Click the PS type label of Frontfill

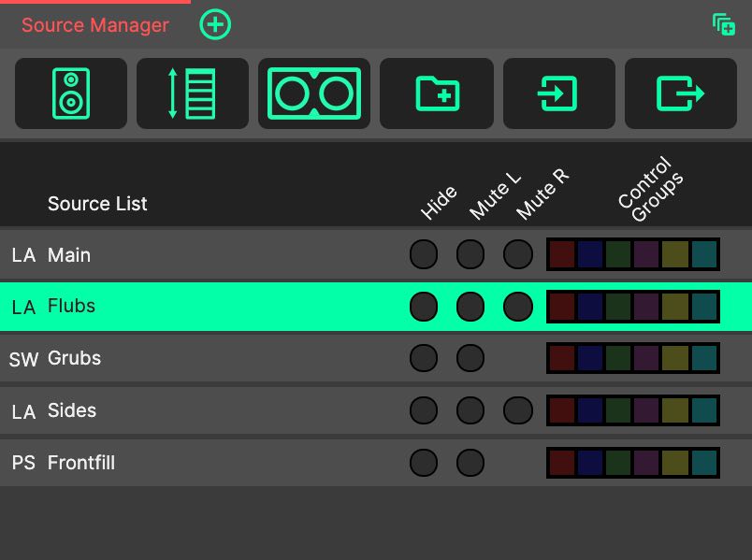coord(23,463)
